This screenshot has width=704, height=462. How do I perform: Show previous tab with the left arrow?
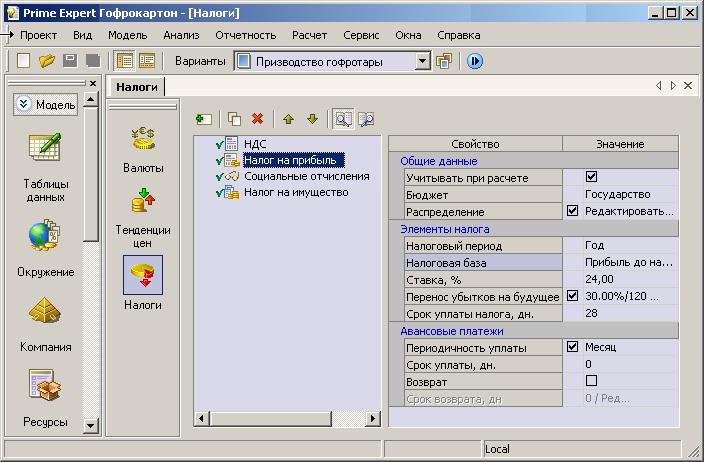659,85
